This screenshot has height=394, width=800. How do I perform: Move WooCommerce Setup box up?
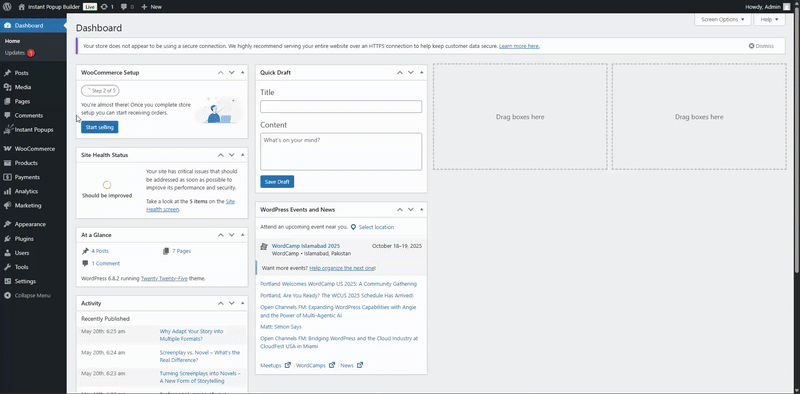[220, 72]
